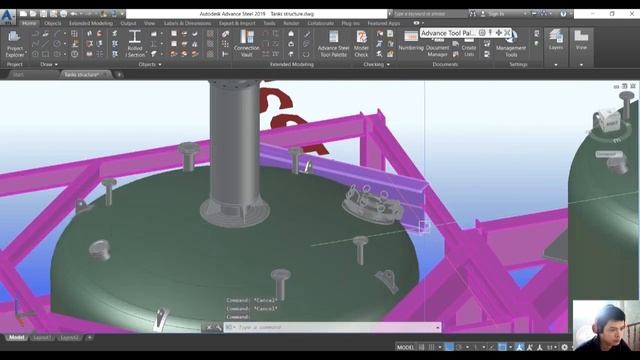Expand the Checking panel dropdown
Screen dimensions: 640x360
click(x=376, y=64)
